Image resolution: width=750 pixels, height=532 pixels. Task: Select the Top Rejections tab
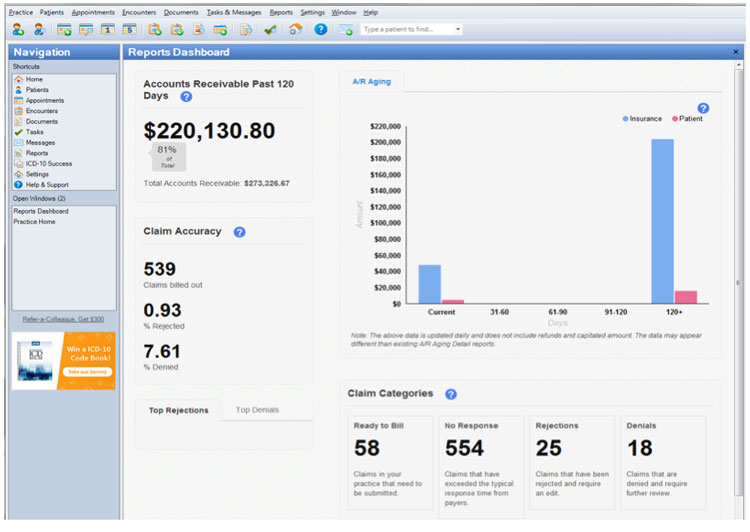pos(178,410)
